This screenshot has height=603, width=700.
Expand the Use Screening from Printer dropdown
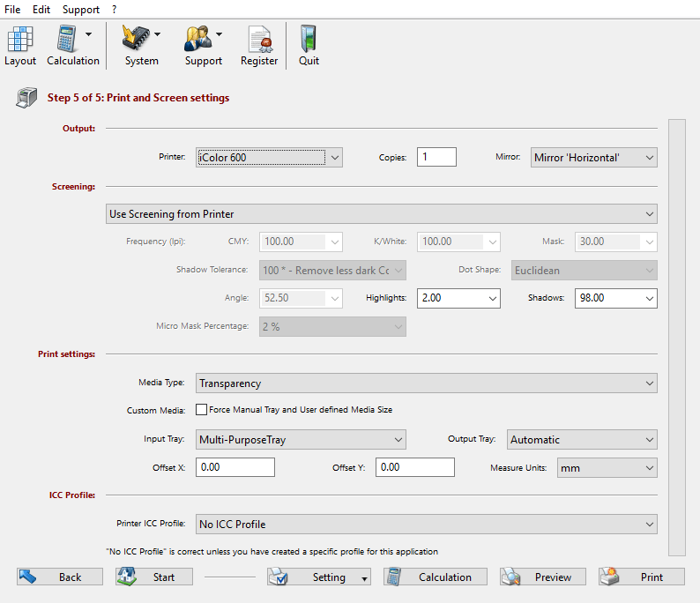click(382, 214)
